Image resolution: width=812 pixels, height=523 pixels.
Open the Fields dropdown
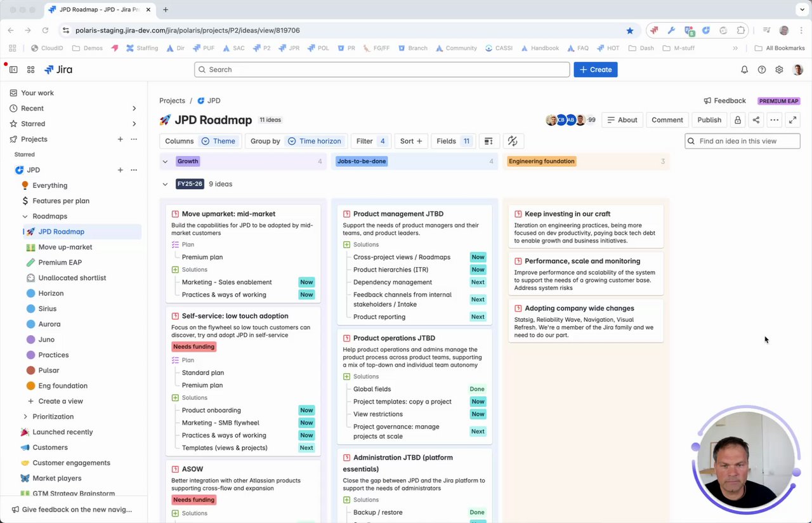pos(453,141)
